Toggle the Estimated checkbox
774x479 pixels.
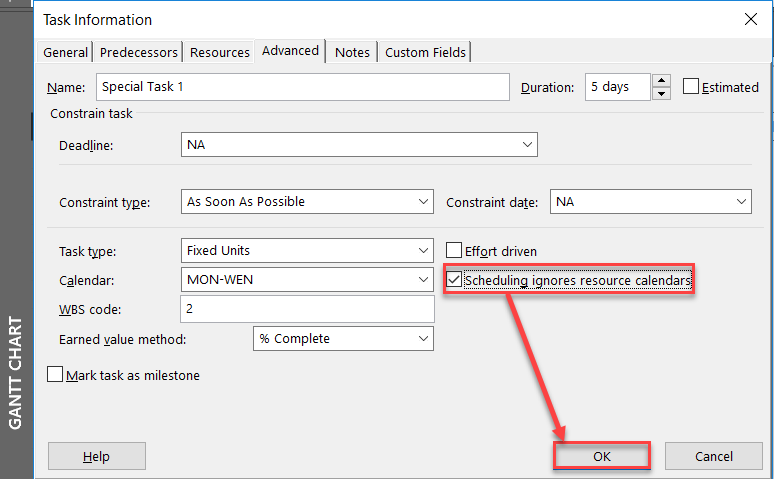tap(691, 87)
